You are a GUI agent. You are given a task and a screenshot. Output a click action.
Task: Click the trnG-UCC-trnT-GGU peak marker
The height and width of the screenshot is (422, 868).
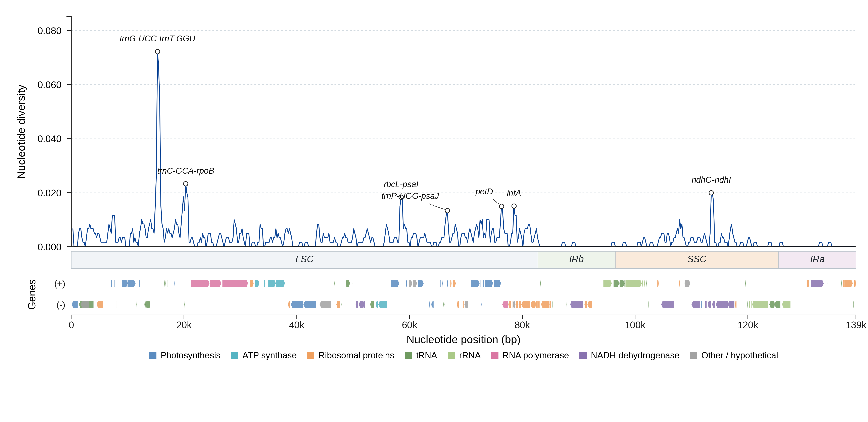157,52
